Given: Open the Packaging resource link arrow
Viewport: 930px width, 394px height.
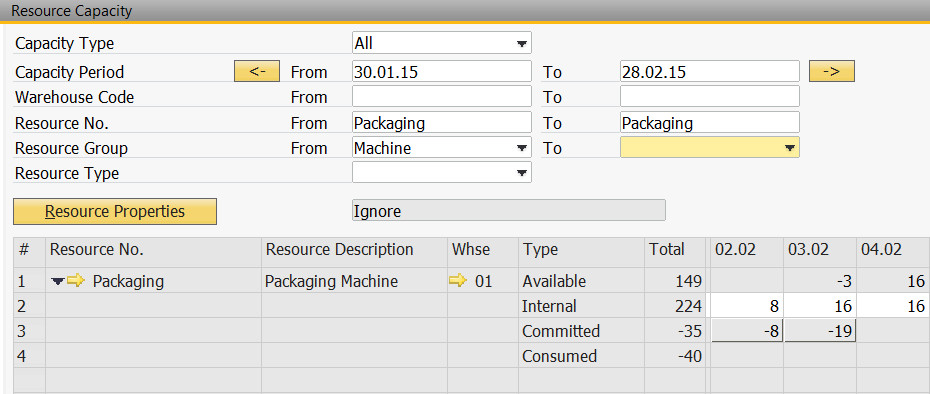Looking at the screenshot, I should pyautogui.click(x=76, y=281).
